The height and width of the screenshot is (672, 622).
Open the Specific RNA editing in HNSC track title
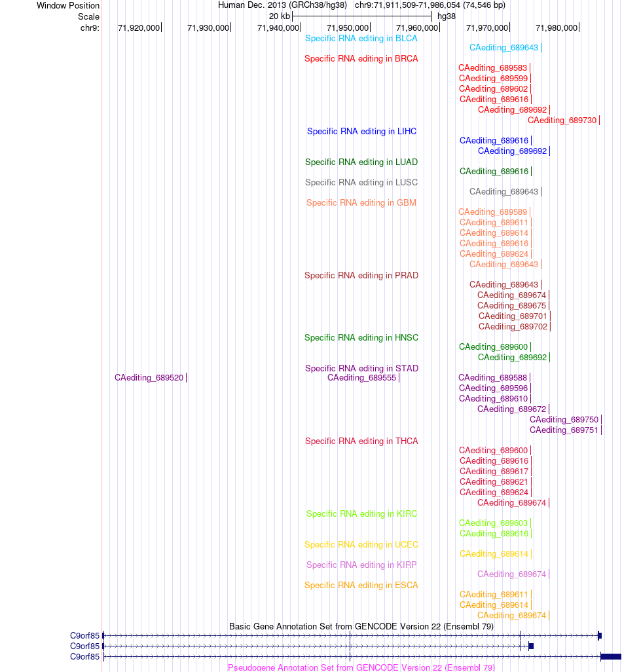point(361,338)
